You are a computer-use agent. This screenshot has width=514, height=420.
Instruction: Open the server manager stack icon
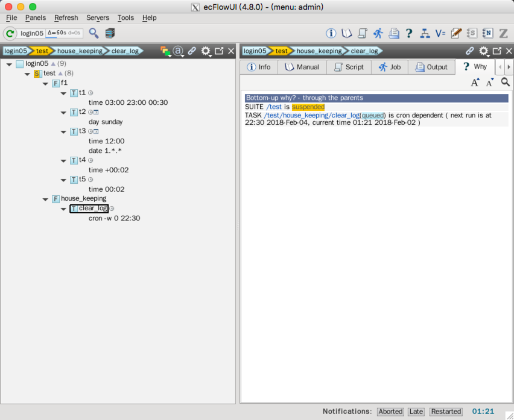(x=110, y=33)
